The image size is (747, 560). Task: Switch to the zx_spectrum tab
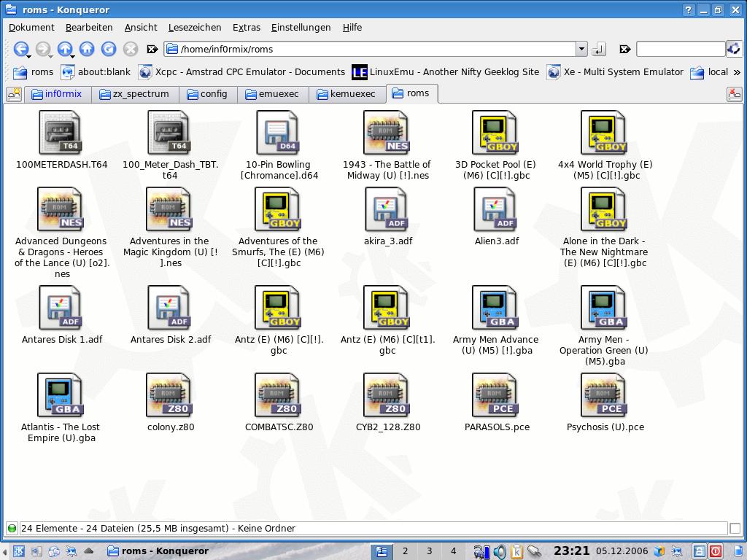134,94
